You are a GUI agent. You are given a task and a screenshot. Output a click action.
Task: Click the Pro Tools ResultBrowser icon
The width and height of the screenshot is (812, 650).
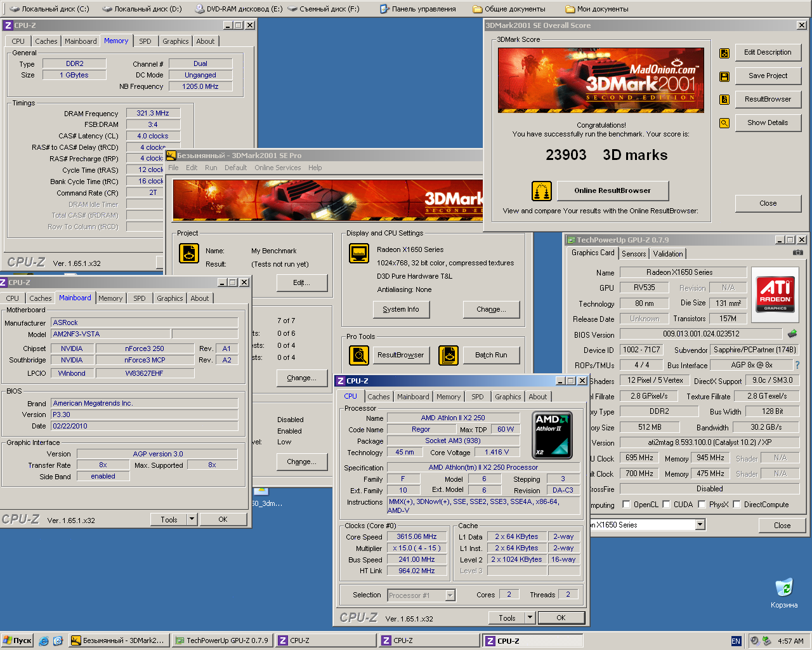click(359, 355)
